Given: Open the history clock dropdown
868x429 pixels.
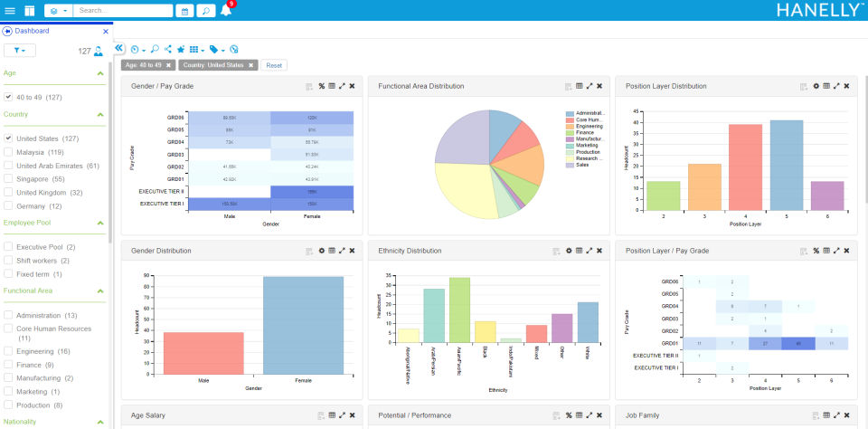Looking at the screenshot, I should (137, 50).
